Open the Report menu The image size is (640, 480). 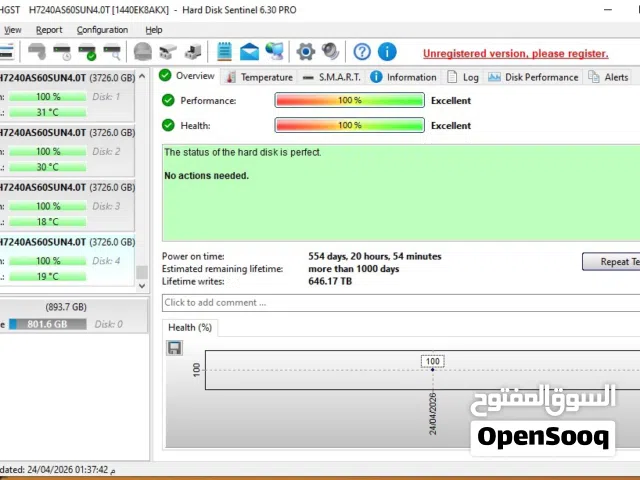pos(49,30)
